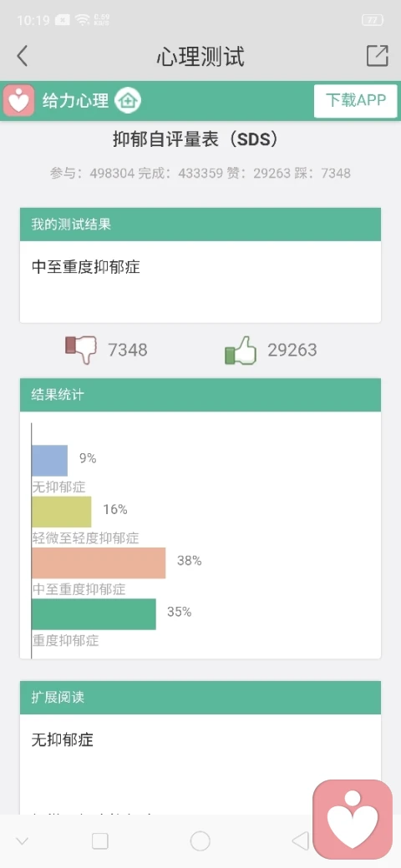Tap the thumbs up icon
This screenshot has width=401, height=868.
click(x=241, y=350)
